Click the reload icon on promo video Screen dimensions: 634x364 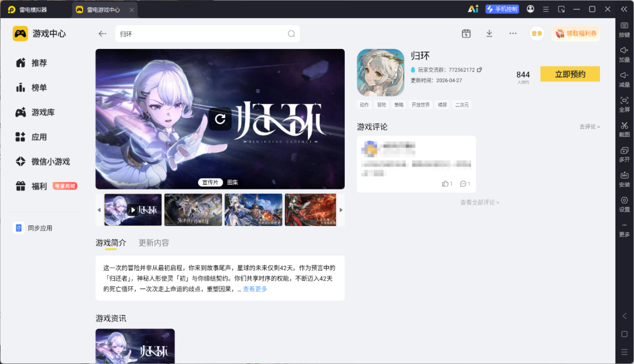pos(220,119)
